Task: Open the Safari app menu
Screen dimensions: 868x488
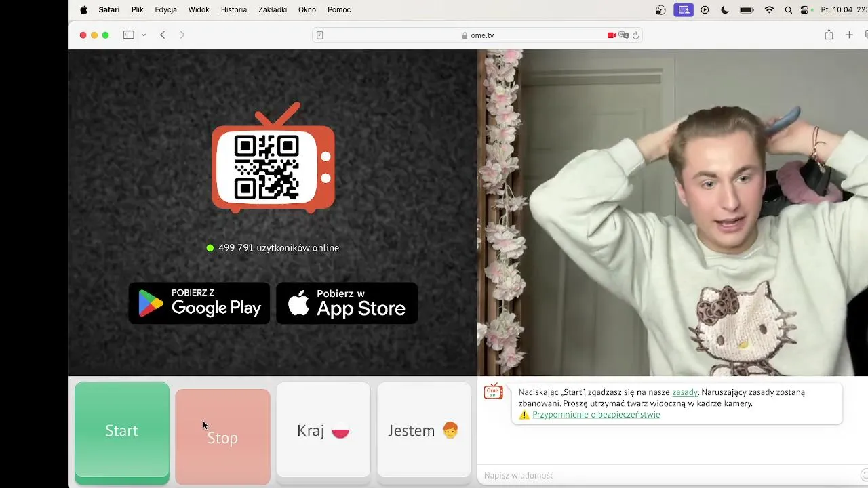Action: coord(109,10)
